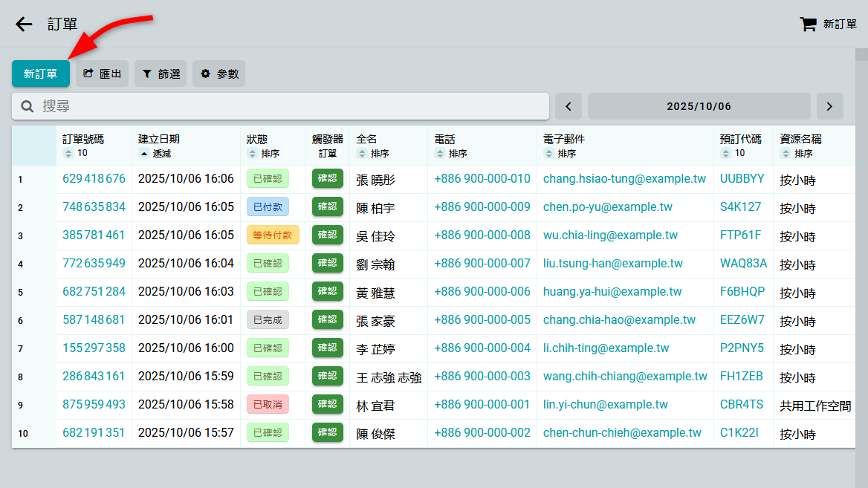The image size is (868, 488).
Task: Open booking code CBR4TS
Action: pos(742,405)
